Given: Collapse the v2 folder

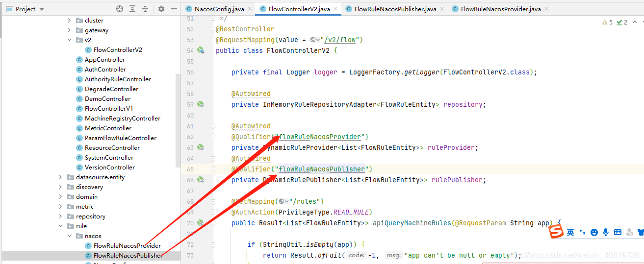Looking at the screenshot, I should coord(69,40).
